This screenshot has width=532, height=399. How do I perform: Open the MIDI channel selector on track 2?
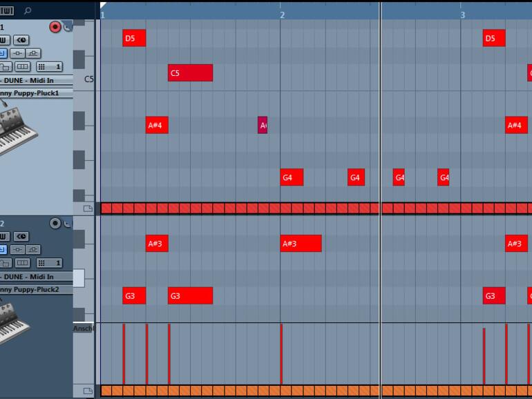tap(50, 263)
